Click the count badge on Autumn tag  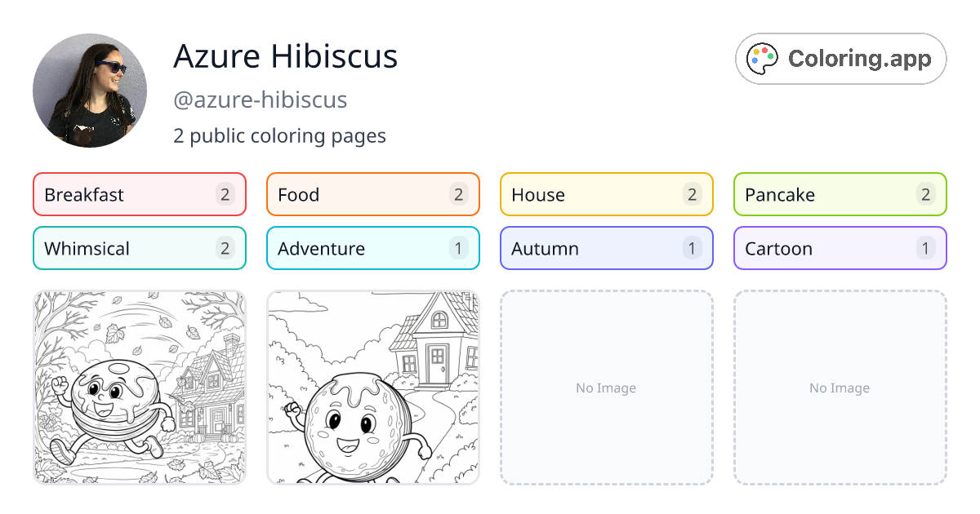click(x=692, y=248)
